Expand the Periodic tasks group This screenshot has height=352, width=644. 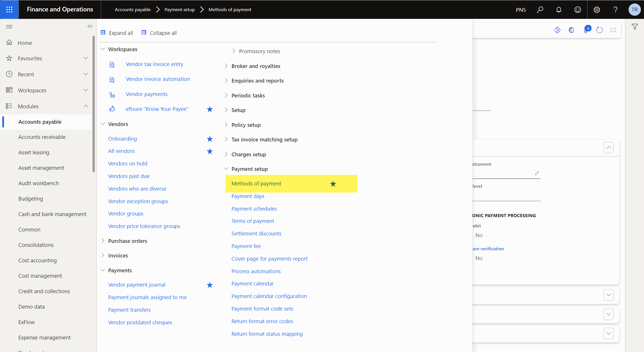226,95
